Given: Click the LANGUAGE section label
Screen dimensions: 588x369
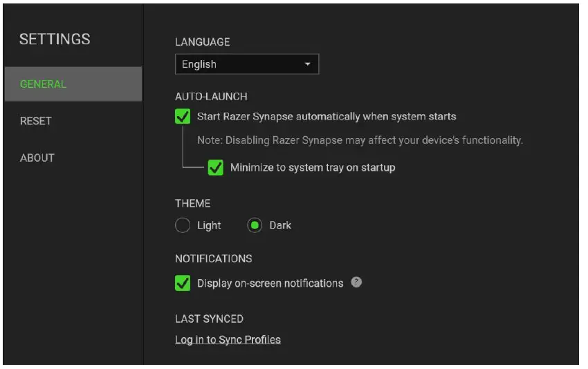Looking at the screenshot, I should coord(202,41).
